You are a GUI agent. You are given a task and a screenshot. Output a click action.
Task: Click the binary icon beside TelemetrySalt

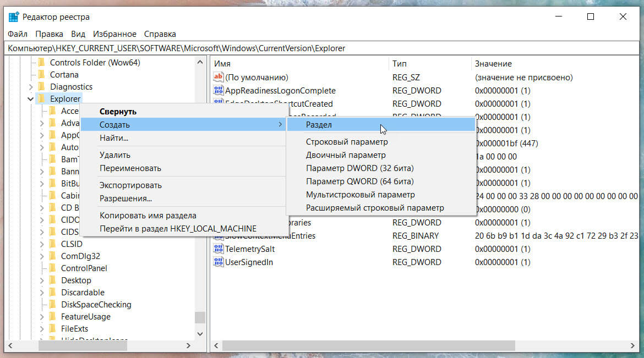pos(218,249)
